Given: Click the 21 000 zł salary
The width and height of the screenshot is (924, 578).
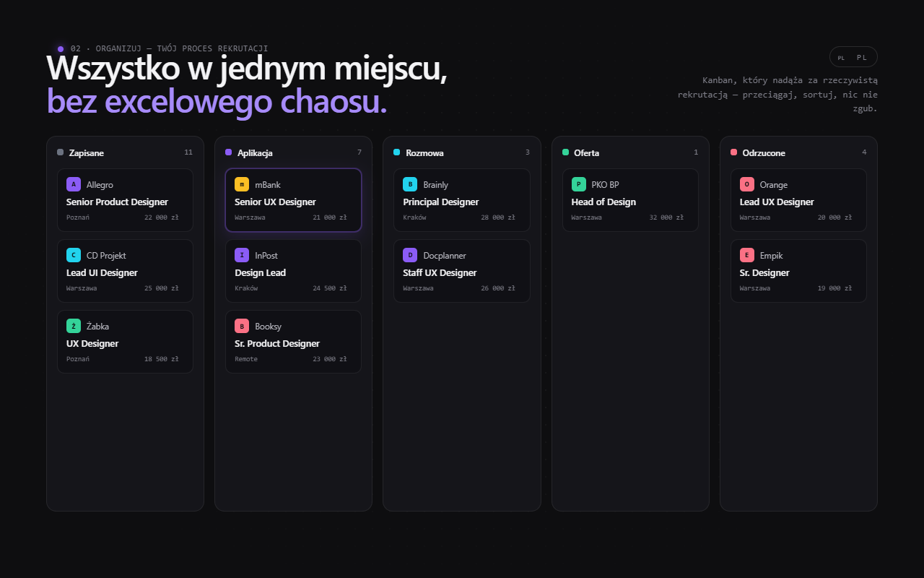Looking at the screenshot, I should click(x=330, y=217).
